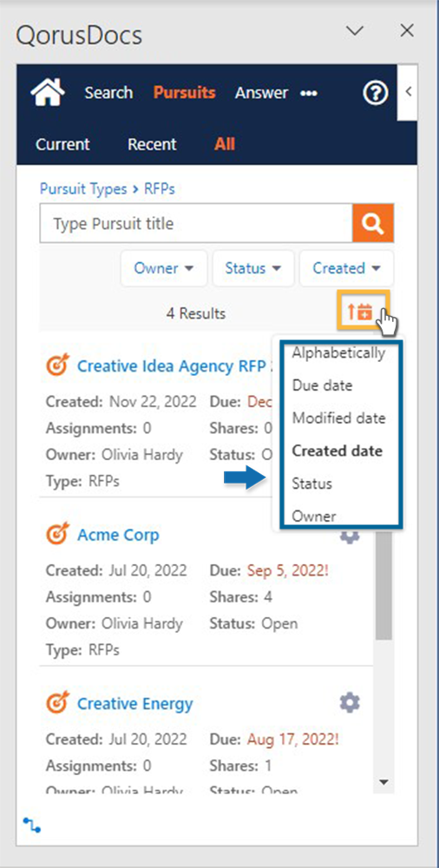Expand the Status filter dropdown

coord(253,268)
